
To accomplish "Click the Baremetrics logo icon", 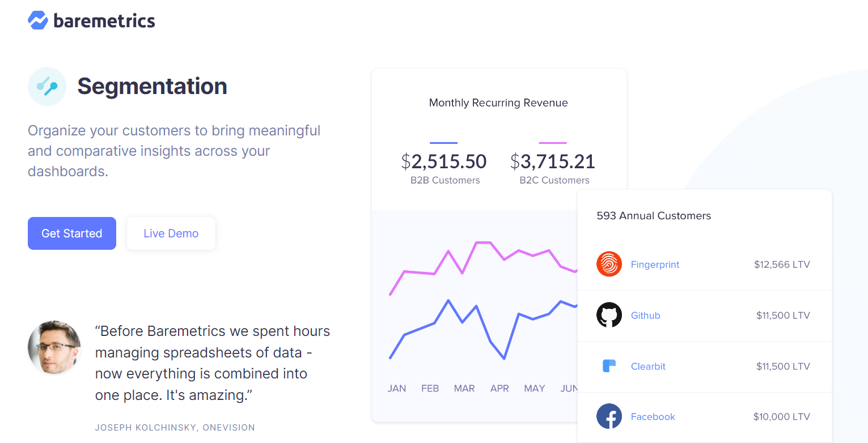I will [x=38, y=20].
